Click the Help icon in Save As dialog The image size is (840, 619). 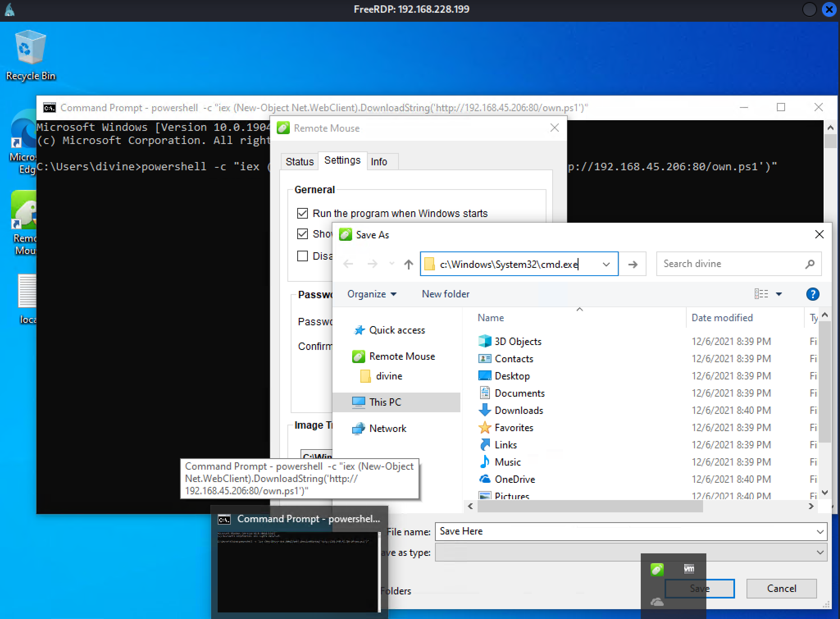coord(813,294)
